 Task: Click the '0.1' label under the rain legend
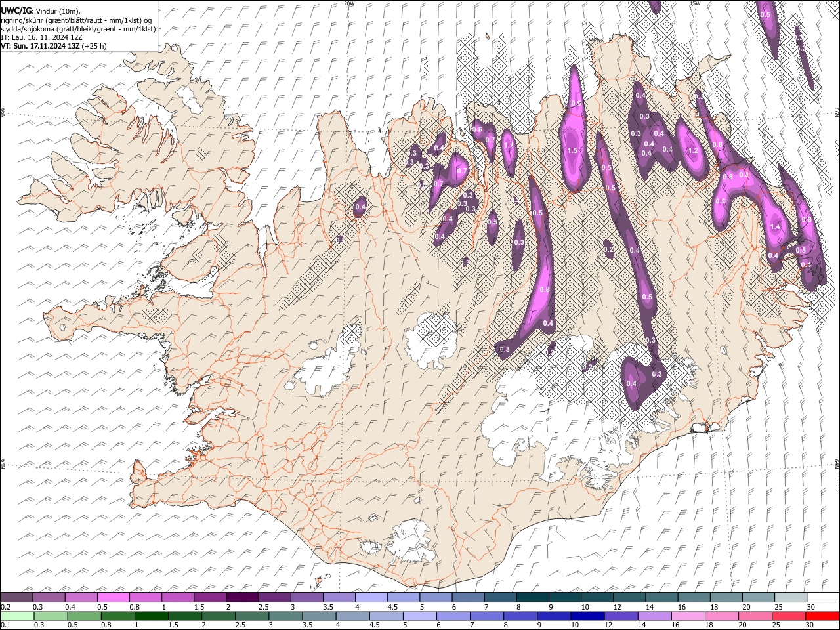point(5,625)
